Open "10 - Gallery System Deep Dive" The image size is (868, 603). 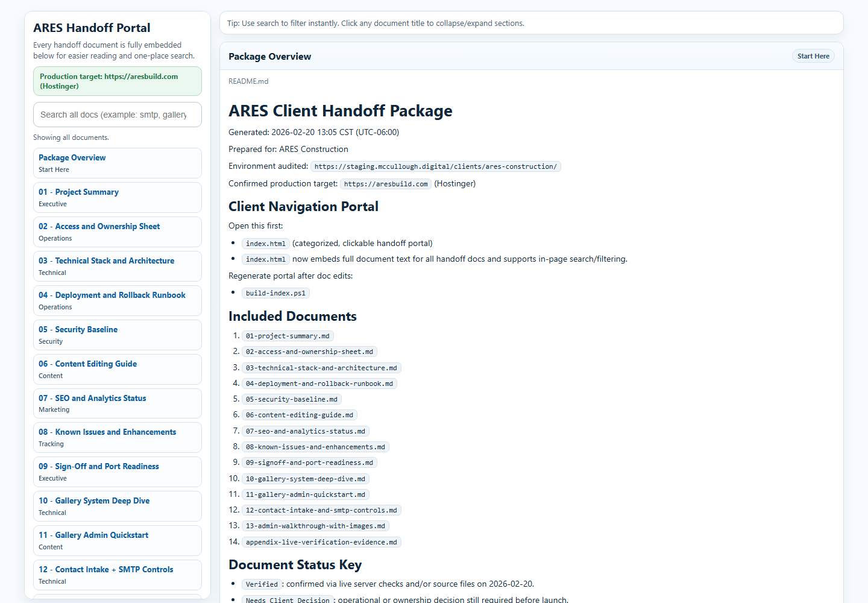pyautogui.click(x=93, y=500)
